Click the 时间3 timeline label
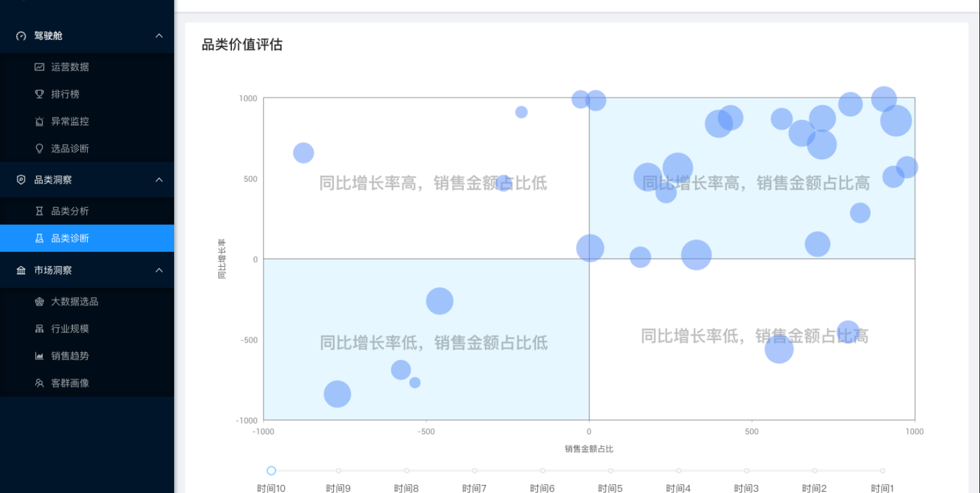The width and height of the screenshot is (980, 493). tap(746, 489)
